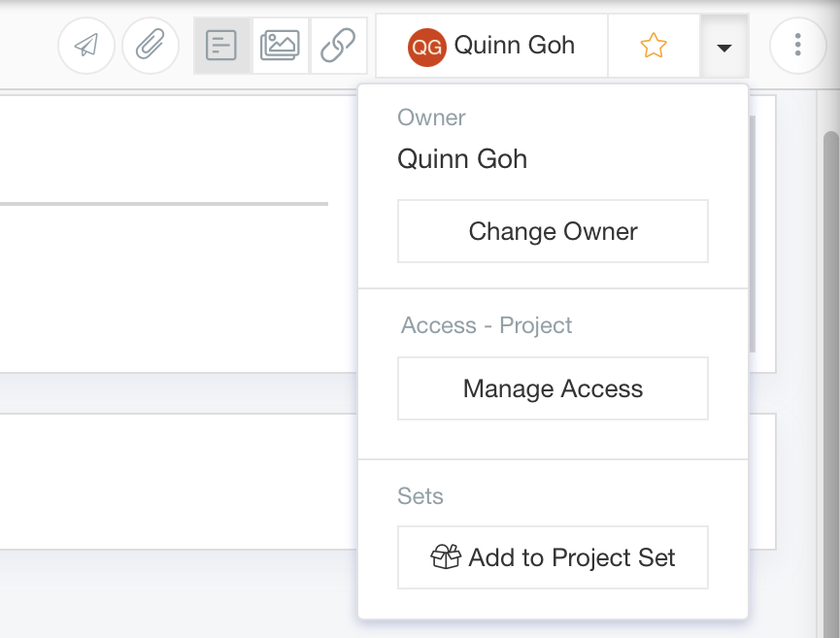Click the Change Owner button
The height and width of the screenshot is (638, 840).
click(x=553, y=231)
